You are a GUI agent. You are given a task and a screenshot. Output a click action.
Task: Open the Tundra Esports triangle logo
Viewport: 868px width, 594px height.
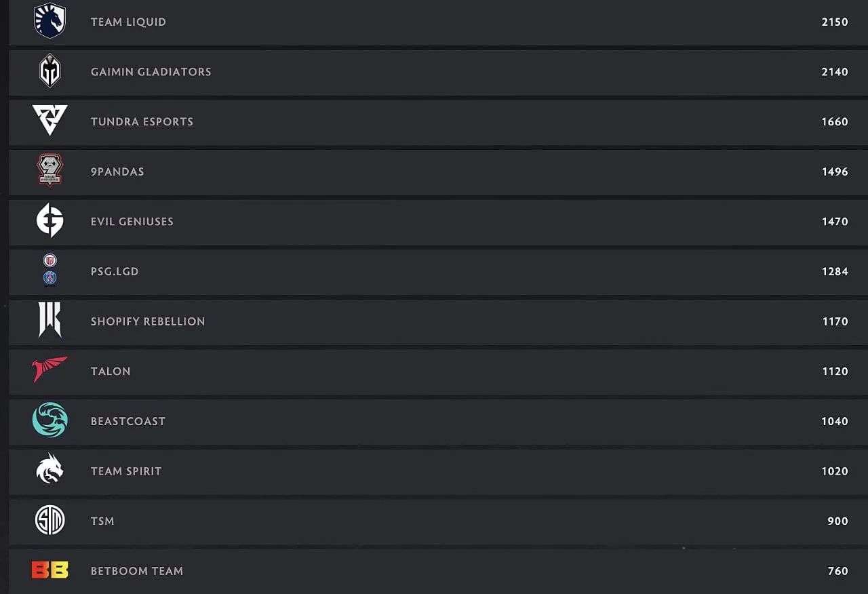[50, 121]
